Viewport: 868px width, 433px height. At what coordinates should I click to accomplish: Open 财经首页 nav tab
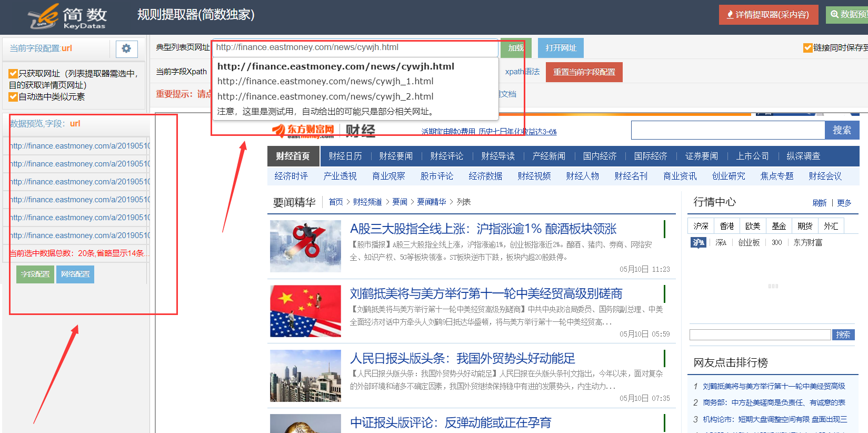[x=293, y=156]
